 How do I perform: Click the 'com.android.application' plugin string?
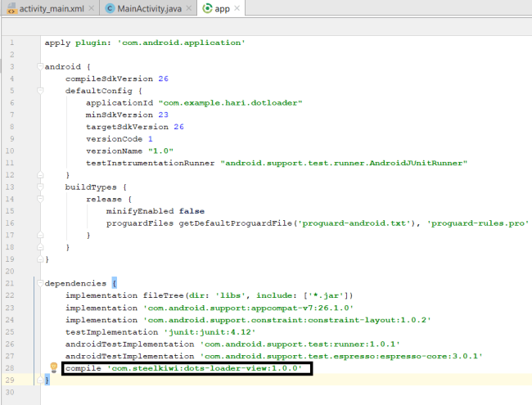(x=181, y=43)
